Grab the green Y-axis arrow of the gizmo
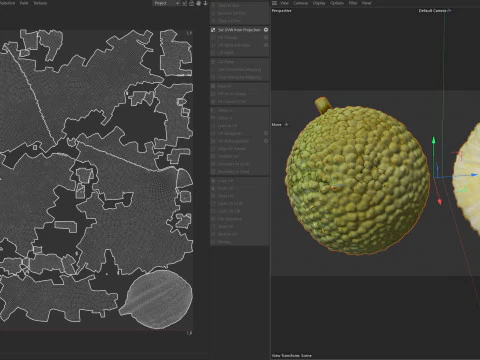This screenshot has width=480, height=360. 434,140
